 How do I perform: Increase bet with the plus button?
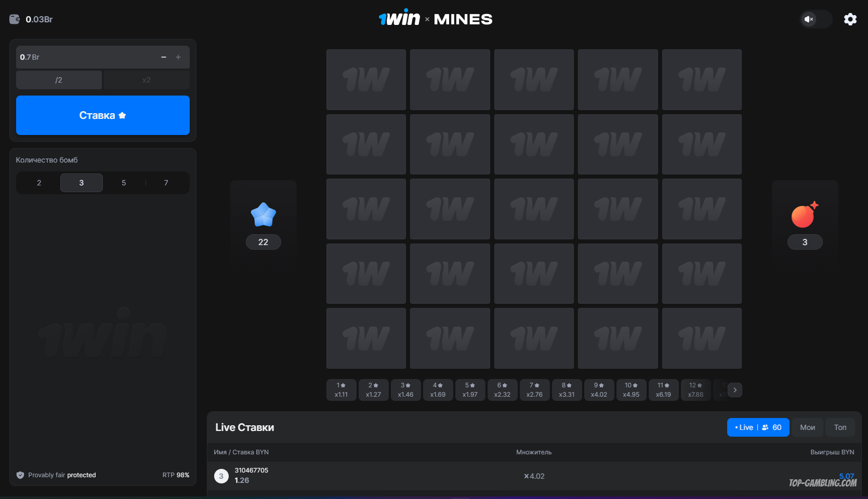pyautogui.click(x=178, y=57)
